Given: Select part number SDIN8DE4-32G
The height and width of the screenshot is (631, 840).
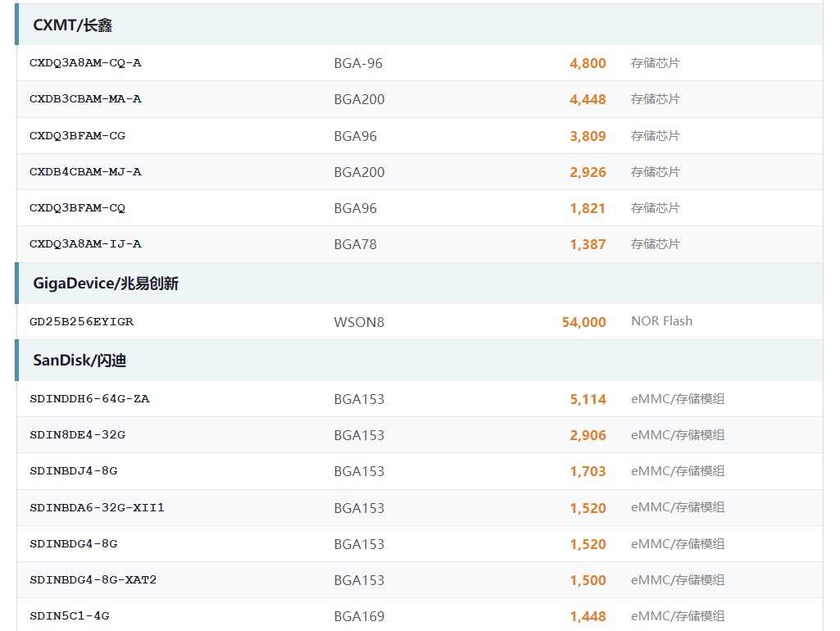Looking at the screenshot, I should click(77, 435).
